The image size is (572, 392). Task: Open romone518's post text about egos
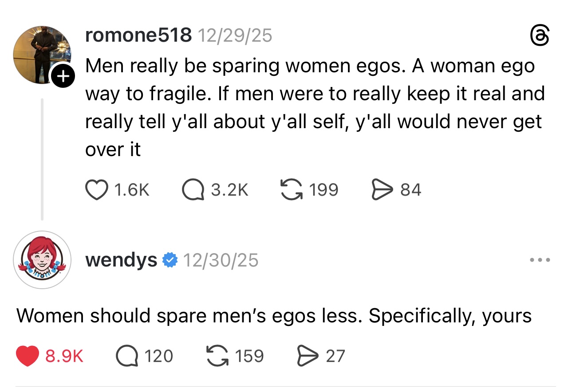click(311, 108)
